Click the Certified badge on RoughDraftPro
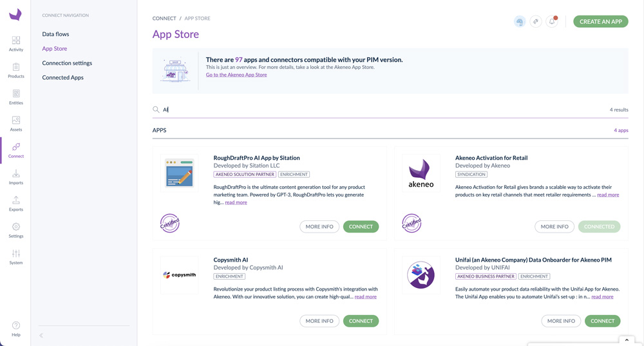 tap(169, 223)
